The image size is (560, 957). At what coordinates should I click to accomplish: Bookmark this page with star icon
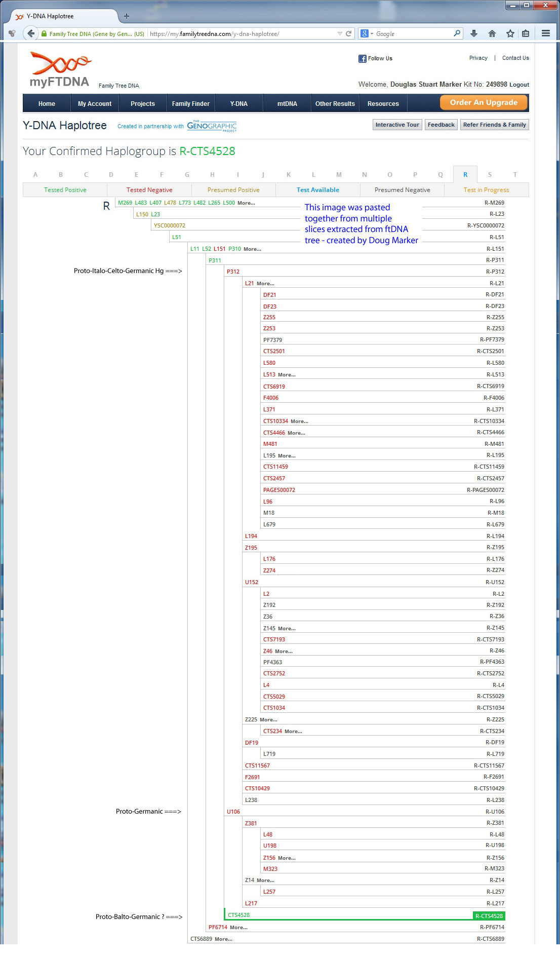coord(510,33)
